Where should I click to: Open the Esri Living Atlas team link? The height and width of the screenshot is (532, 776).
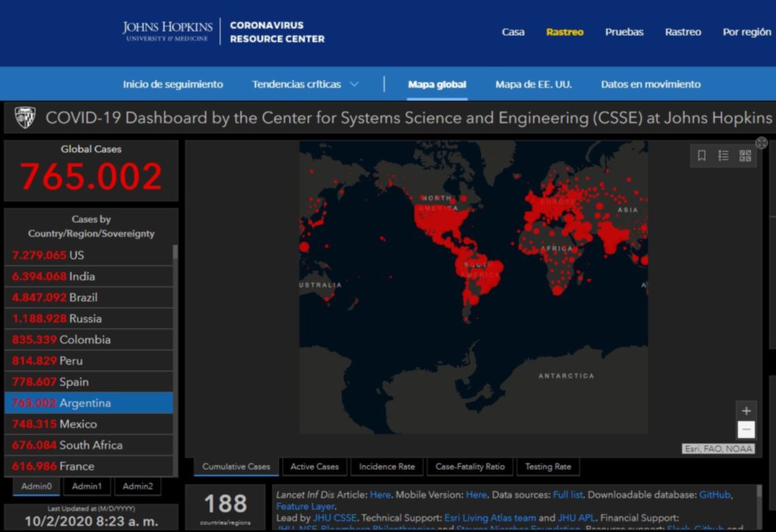(490, 518)
